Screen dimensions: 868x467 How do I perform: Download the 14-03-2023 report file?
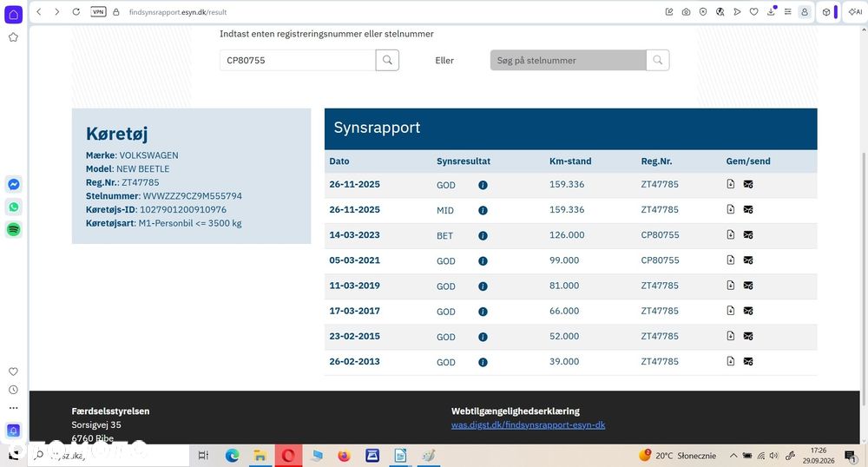point(731,234)
